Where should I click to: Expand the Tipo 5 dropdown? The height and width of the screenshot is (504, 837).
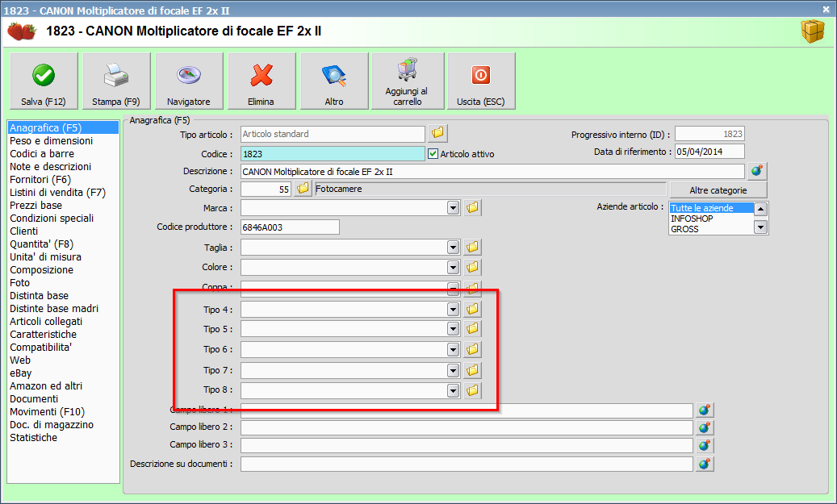[453, 328]
